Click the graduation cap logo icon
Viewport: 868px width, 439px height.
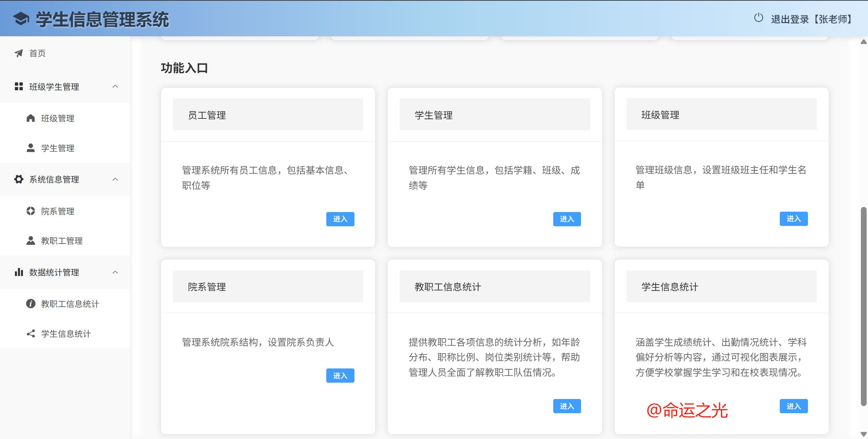click(21, 19)
